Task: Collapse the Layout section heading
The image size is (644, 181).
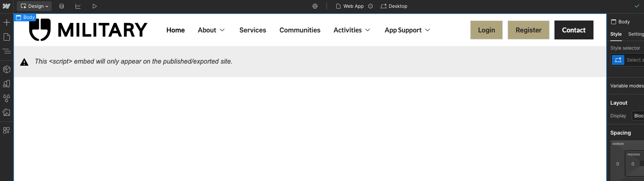Action: (619, 103)
